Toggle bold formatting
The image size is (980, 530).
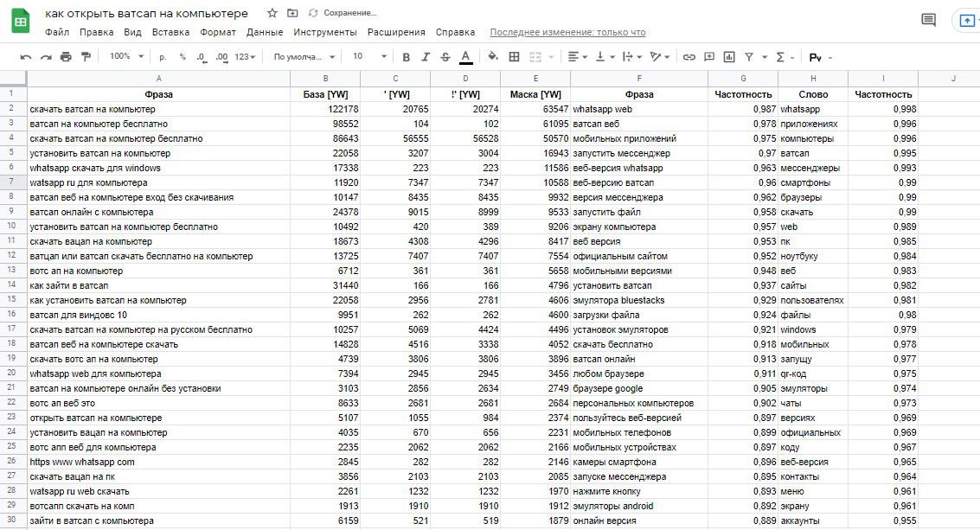tap(407, 57)
